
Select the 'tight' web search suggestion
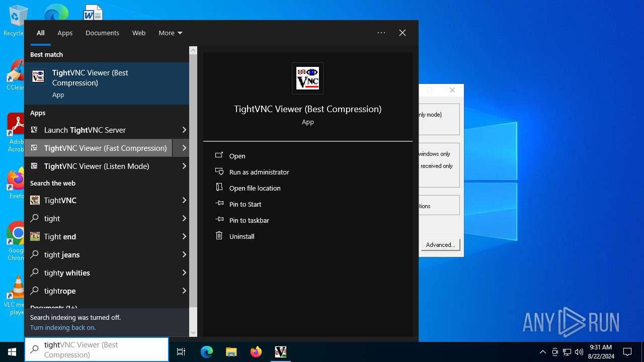point(99,218)
